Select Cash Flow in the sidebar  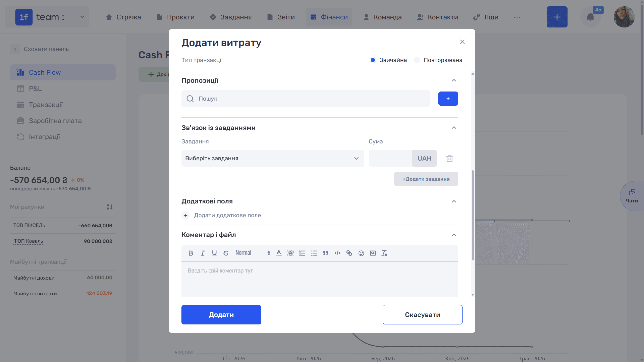[x=63, y=72]
